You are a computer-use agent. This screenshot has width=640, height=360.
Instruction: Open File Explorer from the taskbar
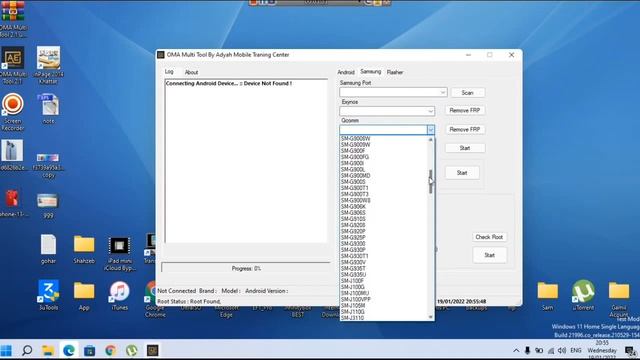point(48,350)
